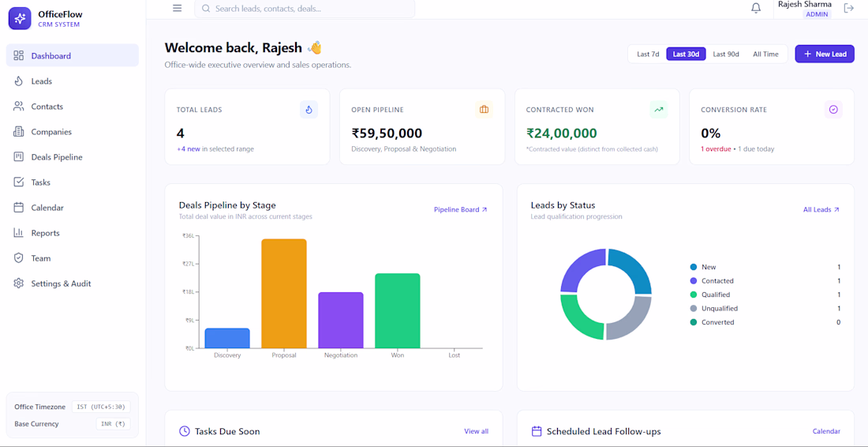Click the INR (₹) base currency badge
Screen dimensions: 868x447
(113, 424)
